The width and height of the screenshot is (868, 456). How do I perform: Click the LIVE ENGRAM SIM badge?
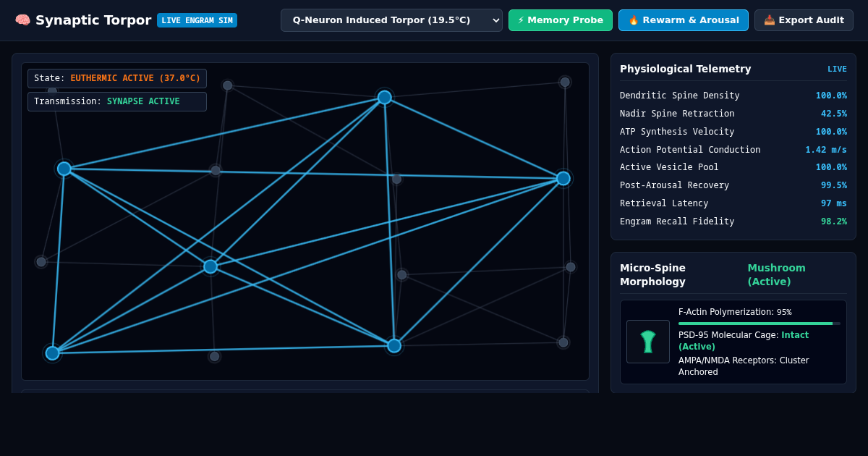(x=197, y=20)
